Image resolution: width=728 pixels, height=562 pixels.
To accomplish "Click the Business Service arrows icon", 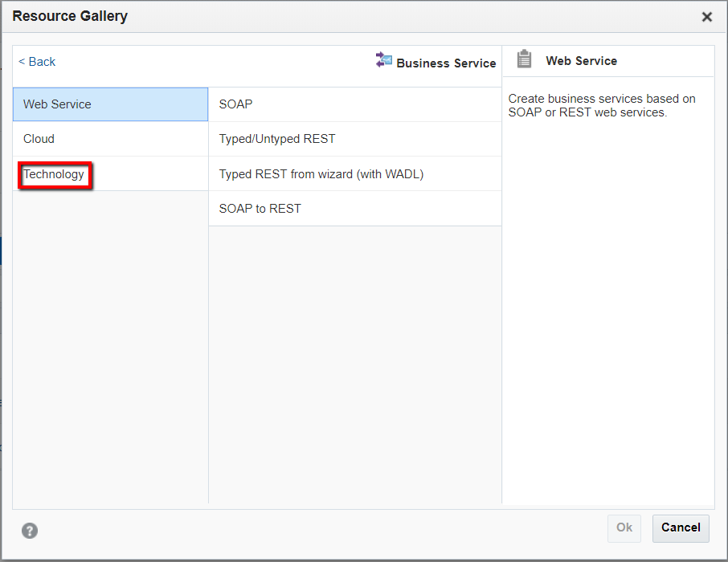I will [x=384, y=60].
